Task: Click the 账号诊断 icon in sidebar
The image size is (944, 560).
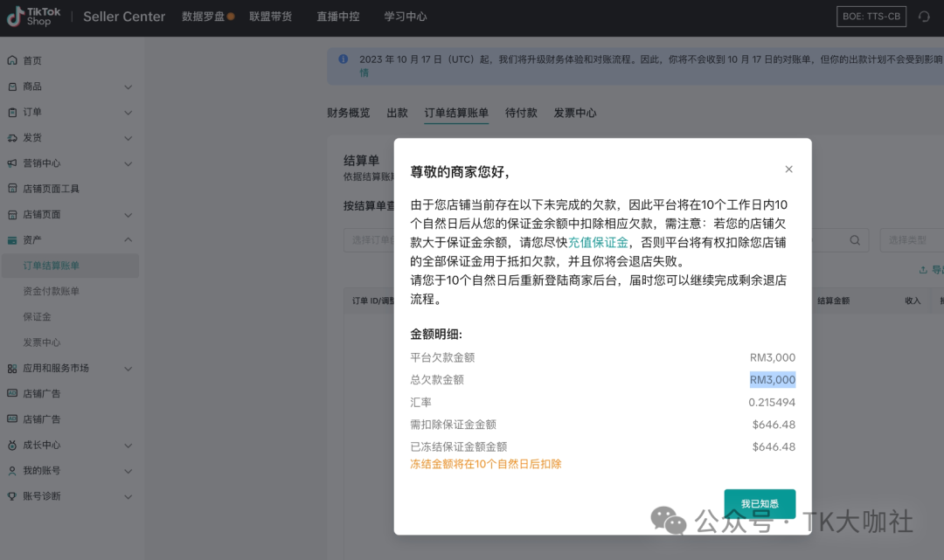Action: [x=12, y=496]
